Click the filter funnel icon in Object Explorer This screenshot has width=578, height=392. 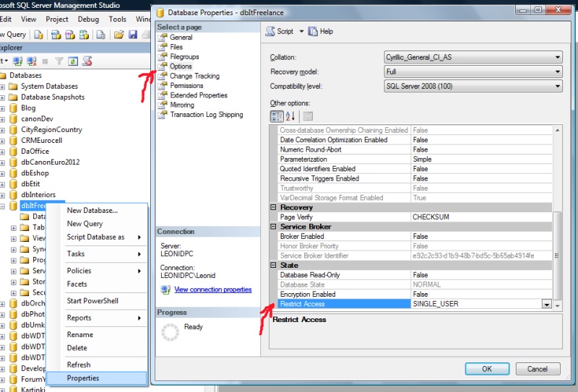click(59, 61)
